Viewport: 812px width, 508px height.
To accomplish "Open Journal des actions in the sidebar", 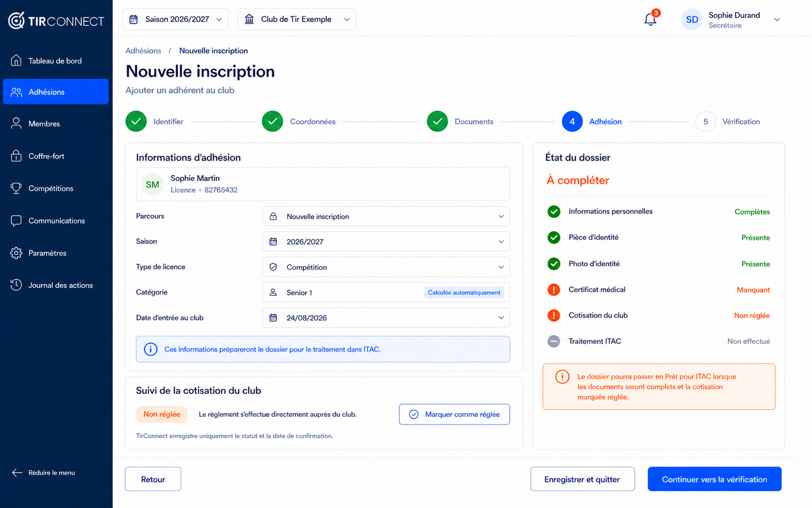I will click(x=56, y=285).
